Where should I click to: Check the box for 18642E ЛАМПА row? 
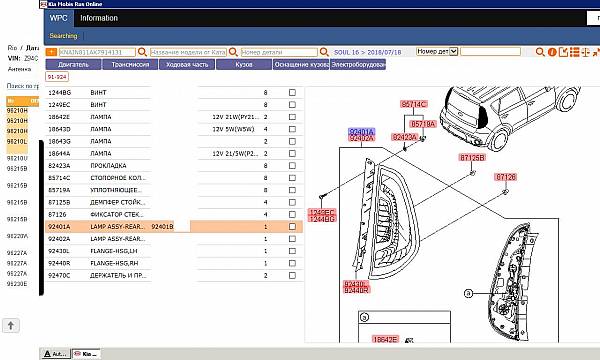pyautogui.click(x=292, y=117)
